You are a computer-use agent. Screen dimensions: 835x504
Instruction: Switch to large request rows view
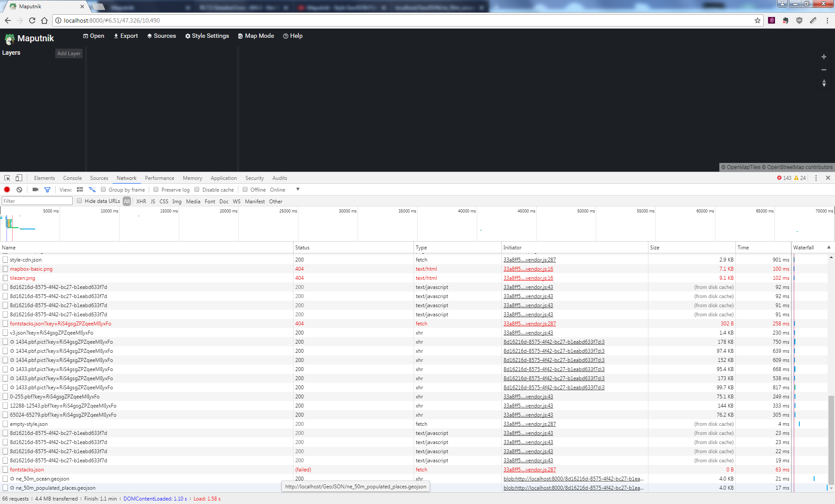80,189
